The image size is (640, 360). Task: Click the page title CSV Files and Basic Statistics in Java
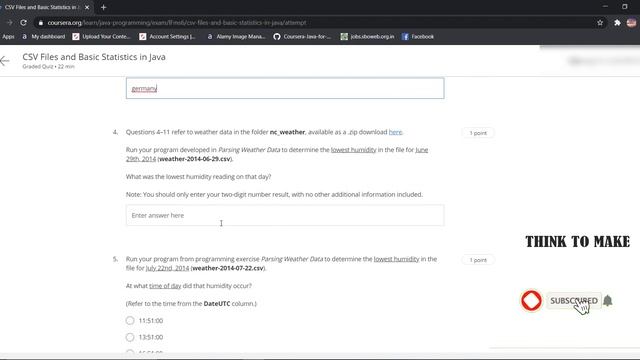tap(94, 57)
